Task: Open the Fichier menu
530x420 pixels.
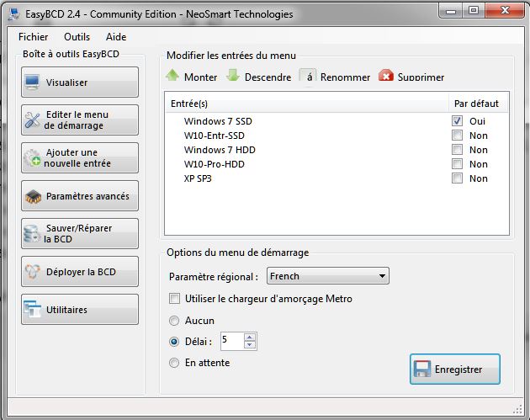Action: tap(33, 37)
